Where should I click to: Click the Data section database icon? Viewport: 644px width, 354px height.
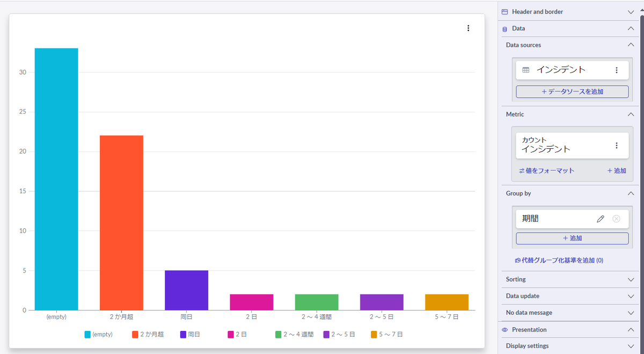pos(504,28)
